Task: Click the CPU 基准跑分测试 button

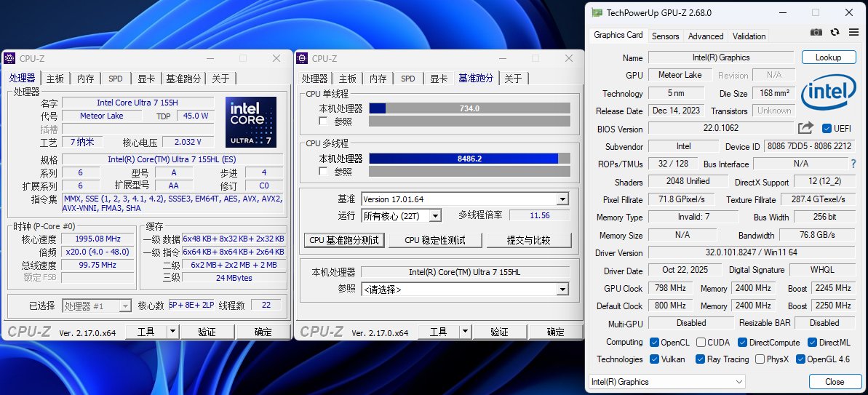Action: point(344,240)
